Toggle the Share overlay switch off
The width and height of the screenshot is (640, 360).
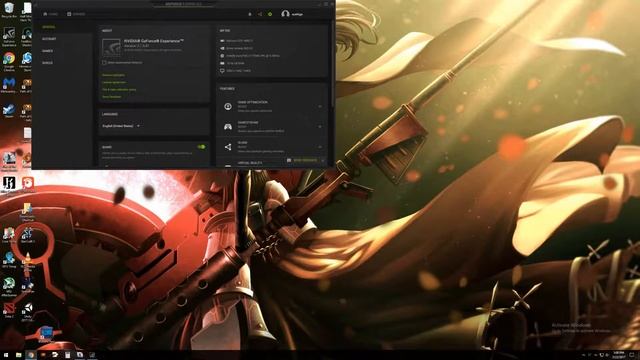[202, 147]
